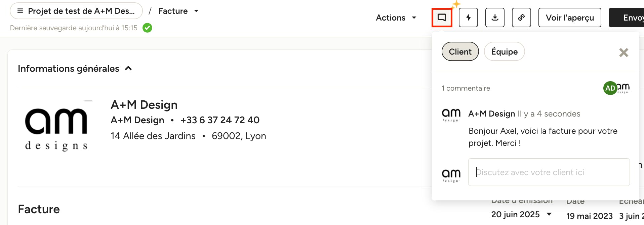Click the download icon button
644x225 pixels.
[495, 18]
